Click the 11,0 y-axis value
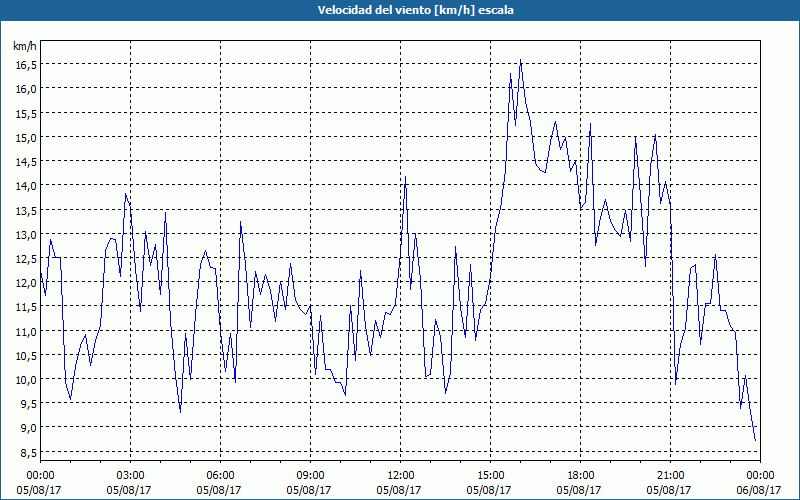The image size is (800, 500). click(x=26, y=332)
